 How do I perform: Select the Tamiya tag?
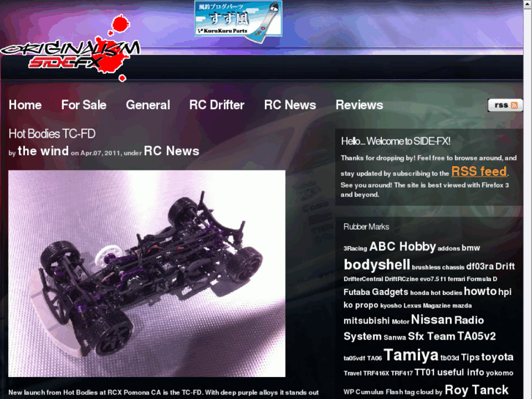411,355
